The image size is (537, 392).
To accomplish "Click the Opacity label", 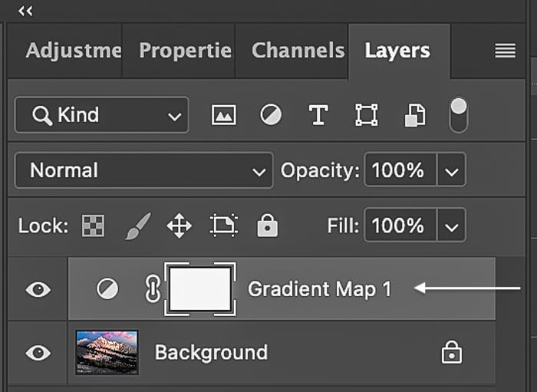I will 320,171.
